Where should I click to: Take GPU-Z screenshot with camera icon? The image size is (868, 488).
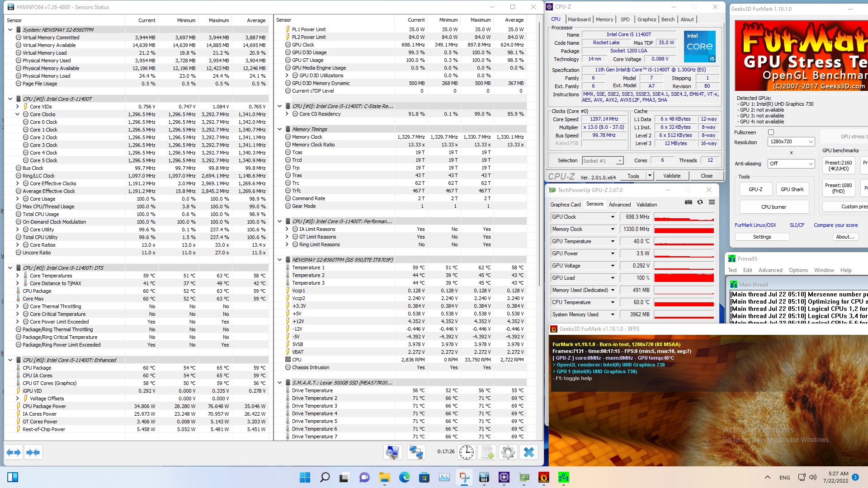(x=689, y=202)
